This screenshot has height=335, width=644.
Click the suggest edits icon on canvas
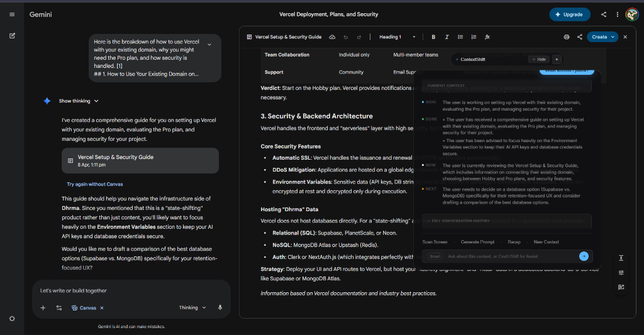(621, 287)
